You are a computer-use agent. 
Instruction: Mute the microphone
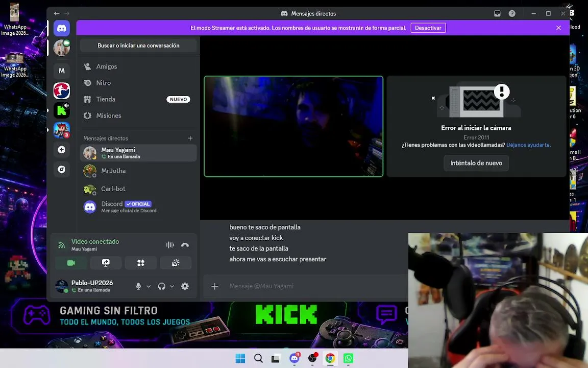138,286
